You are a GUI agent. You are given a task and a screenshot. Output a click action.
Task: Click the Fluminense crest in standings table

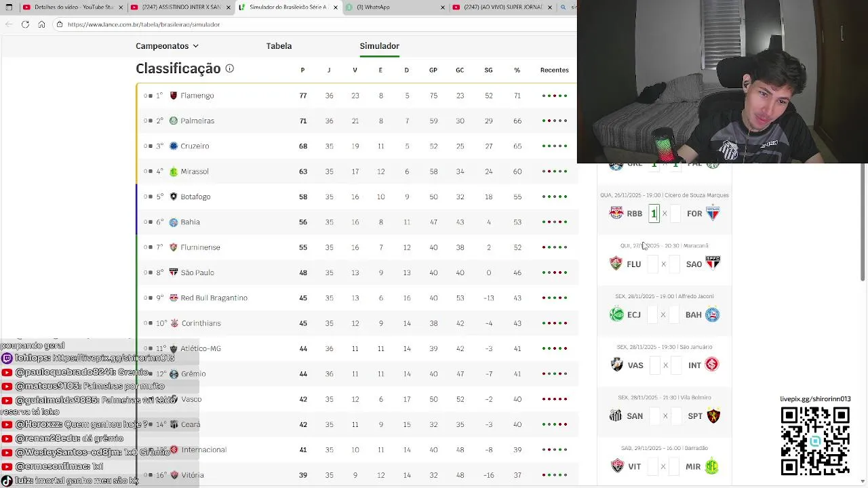click(x=174, y=247)
